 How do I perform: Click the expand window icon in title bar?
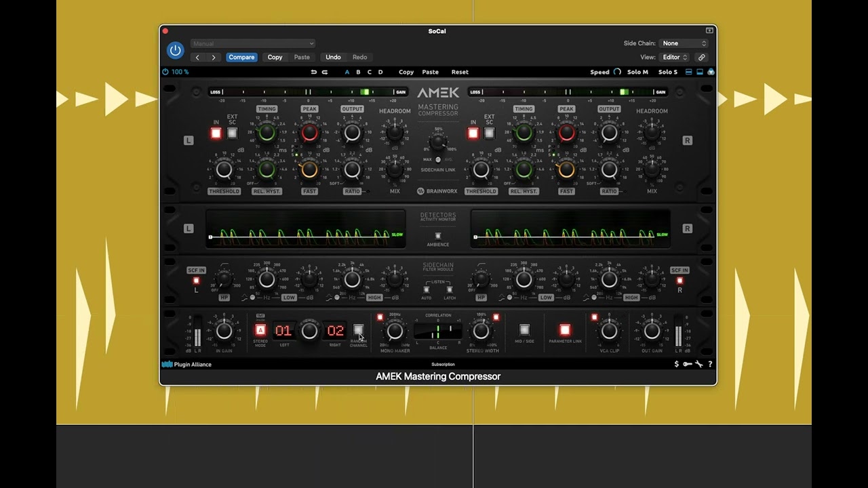click(709, 30)
